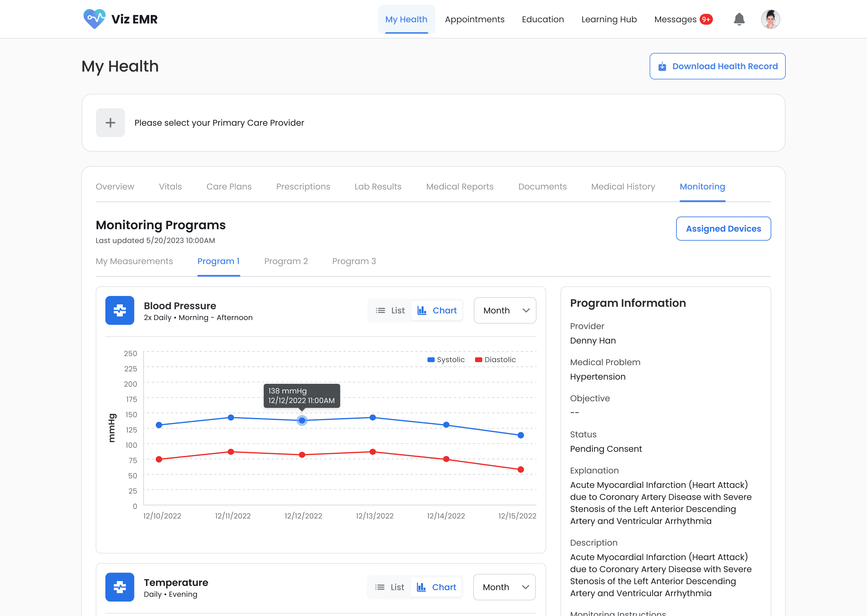Open the Program 2 tab
Screen dimensions: 867x616
(286, 261)
